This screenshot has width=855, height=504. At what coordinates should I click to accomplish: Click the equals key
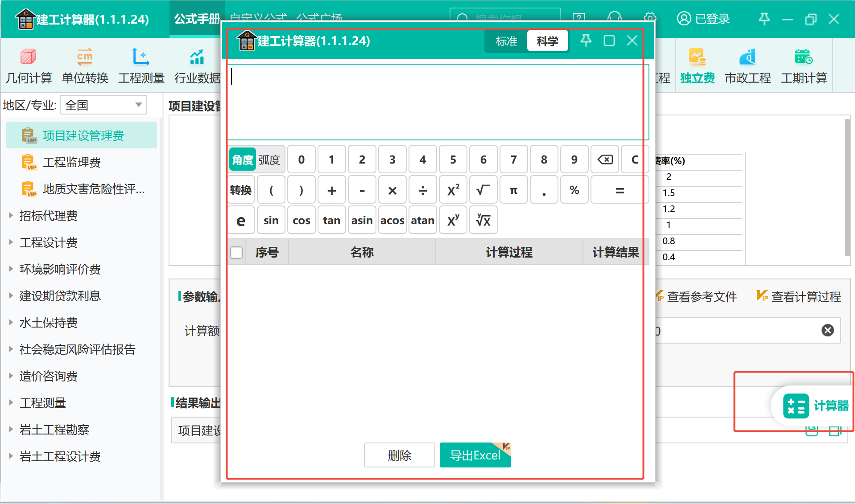coord(620,190)
